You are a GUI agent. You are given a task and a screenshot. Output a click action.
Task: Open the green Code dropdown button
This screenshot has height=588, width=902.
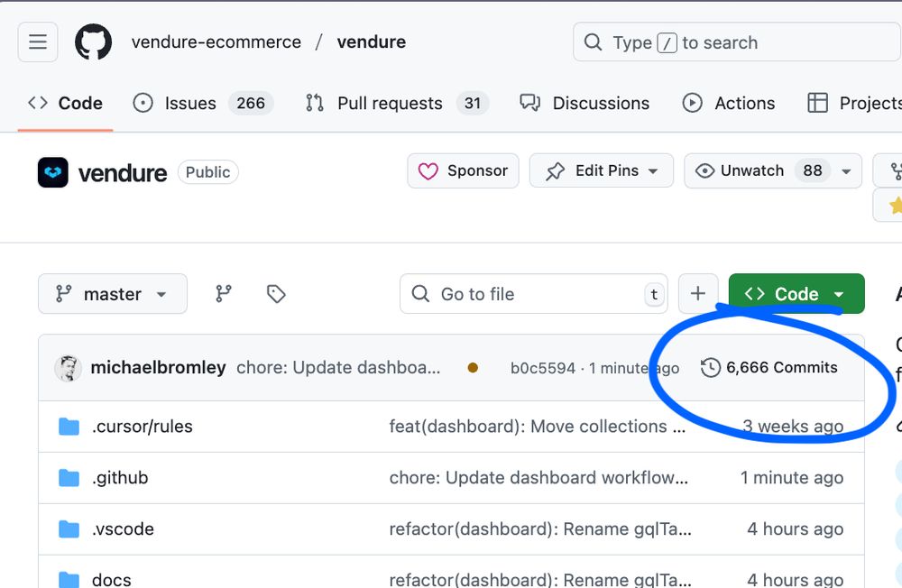coord(796,294)
